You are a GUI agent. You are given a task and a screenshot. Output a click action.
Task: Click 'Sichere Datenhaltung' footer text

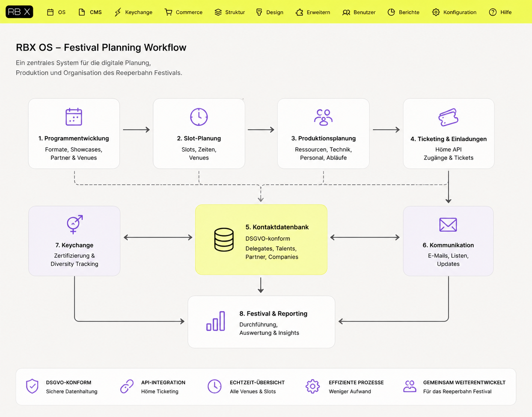pyautogui.click(x=72, y=391)
